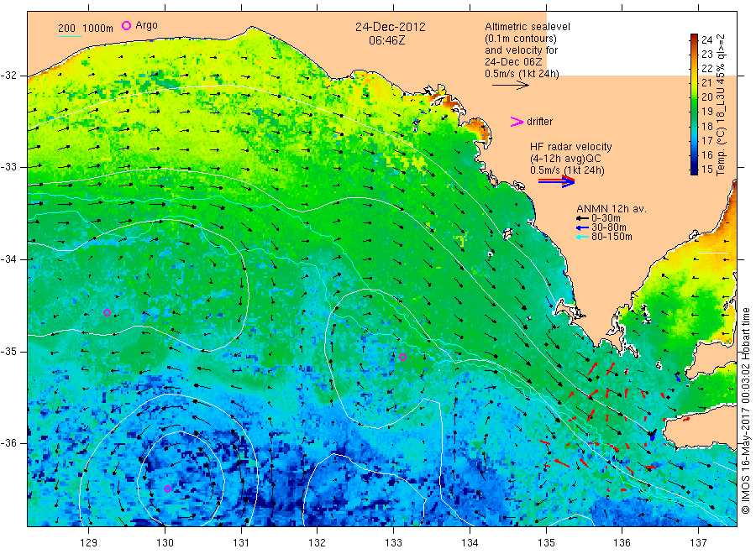Click the cyan 80-150m ANMN arrow

[x=582, y=237]
